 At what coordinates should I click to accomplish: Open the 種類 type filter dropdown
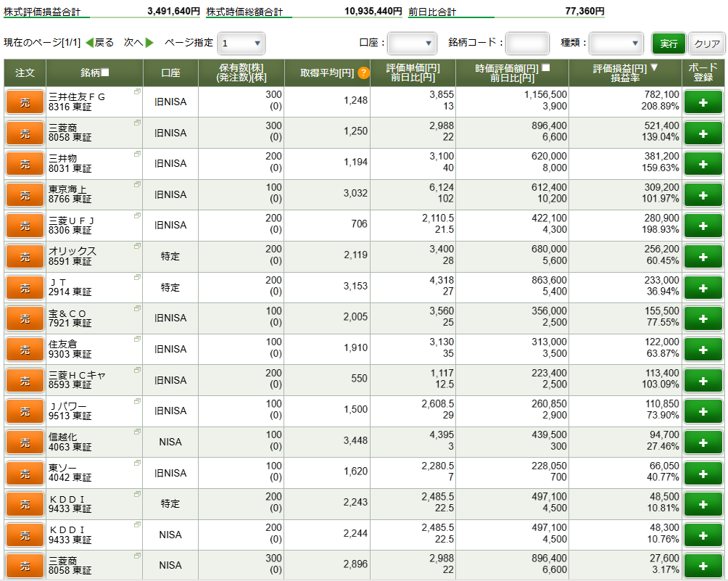[x=616, y=44]
